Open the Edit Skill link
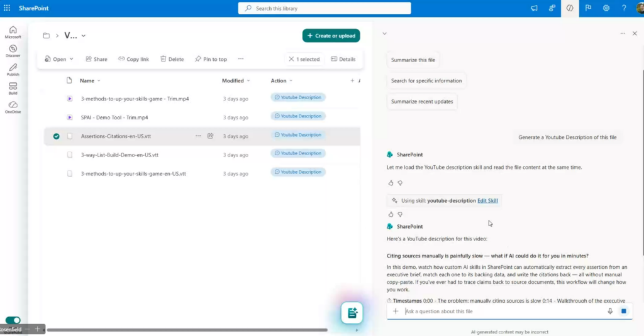The image size is (644, 336). point(487,200)
